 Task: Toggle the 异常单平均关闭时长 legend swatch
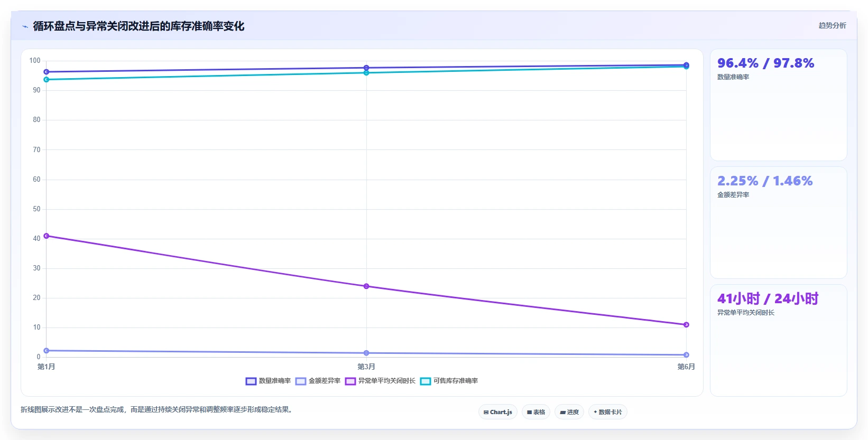(x=350, y=381)
